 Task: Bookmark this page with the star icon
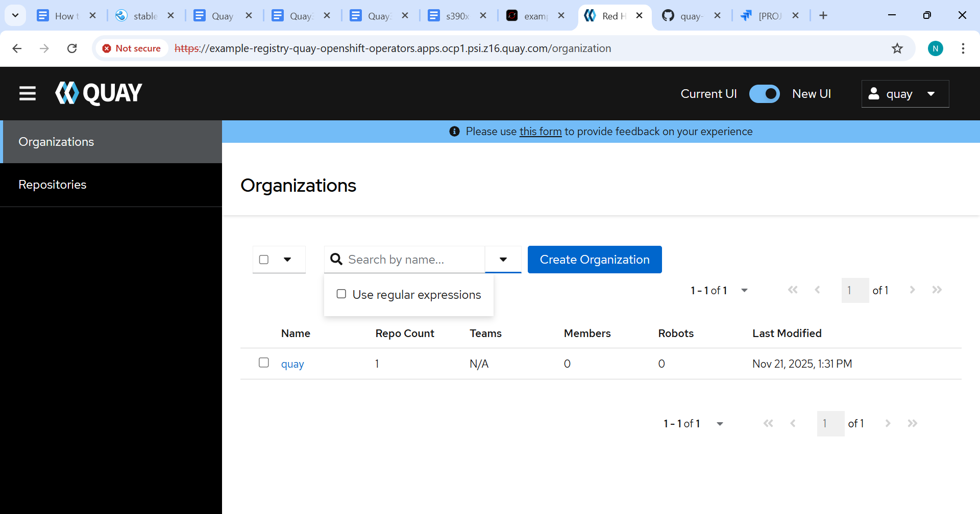point(897,48)
